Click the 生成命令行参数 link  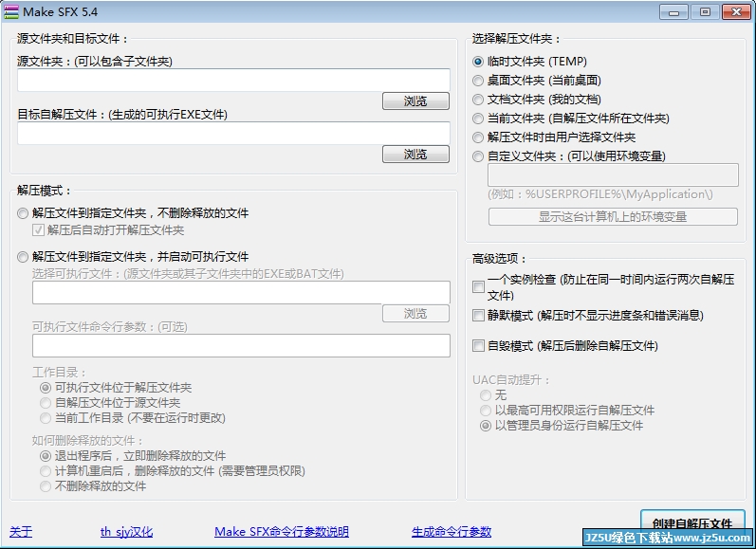[452, 531]
